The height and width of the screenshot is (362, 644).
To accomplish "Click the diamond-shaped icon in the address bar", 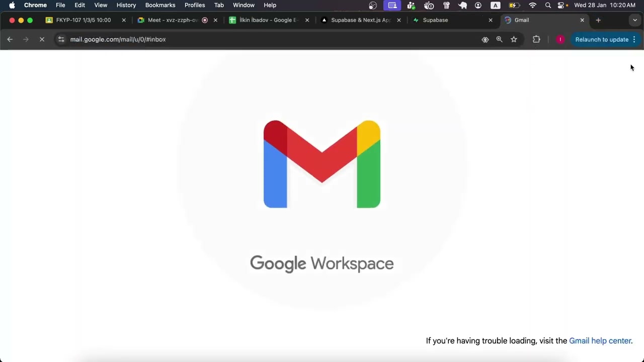I will pyautogui.click(x=485, y=39).
